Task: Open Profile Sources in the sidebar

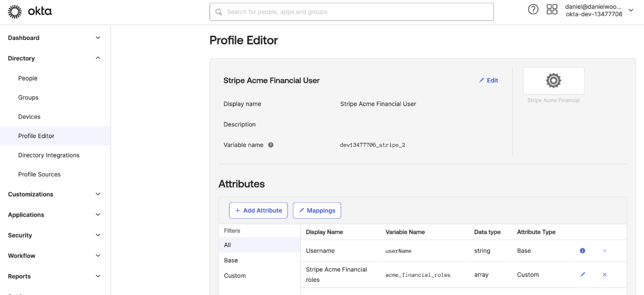Action: tap(39, 175)
